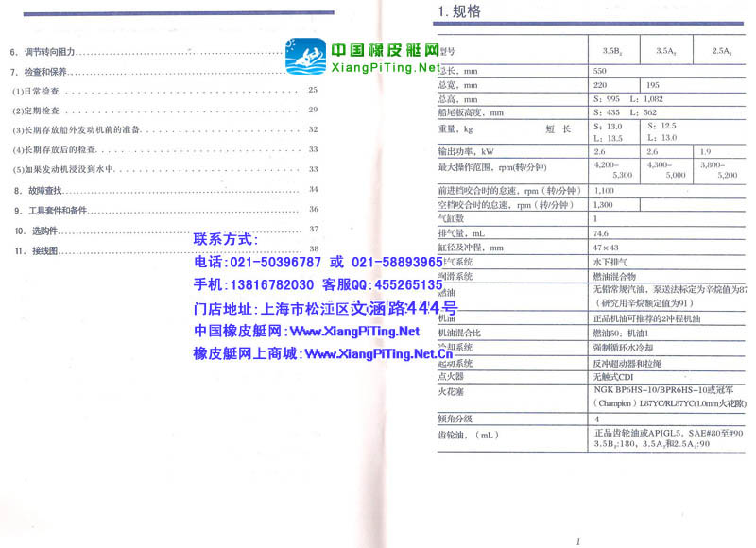The height and width of the screenshot is (548, 756).
Task: Select contents entry '8. 故障查找'
Action: tap(38, 191)
